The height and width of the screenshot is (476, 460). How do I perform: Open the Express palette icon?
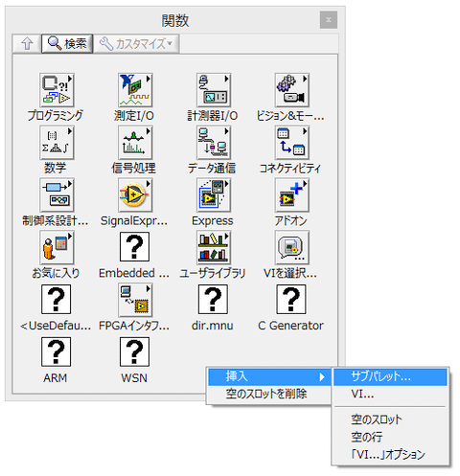pyautogui.click(x=214, y=195)
